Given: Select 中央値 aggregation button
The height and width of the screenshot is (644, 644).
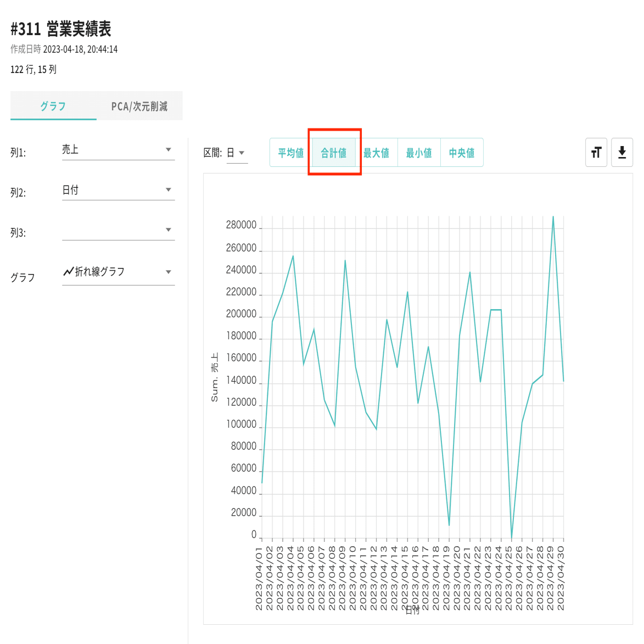Looking at the screenshot, I should click(462, 153).
